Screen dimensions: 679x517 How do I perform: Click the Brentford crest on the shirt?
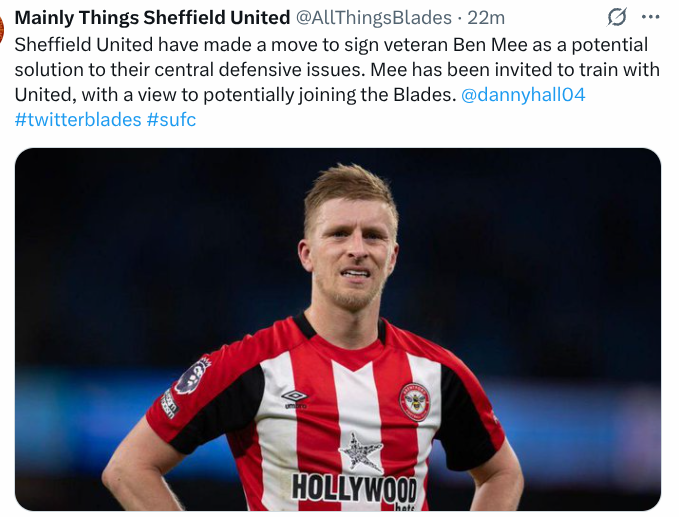pyautogui.click(x=414, y=400)
